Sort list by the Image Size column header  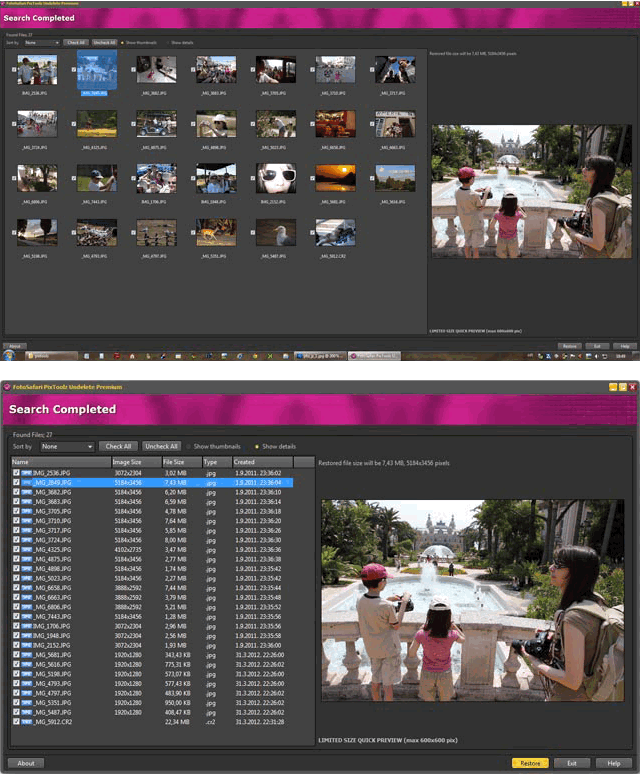point(137,462)
